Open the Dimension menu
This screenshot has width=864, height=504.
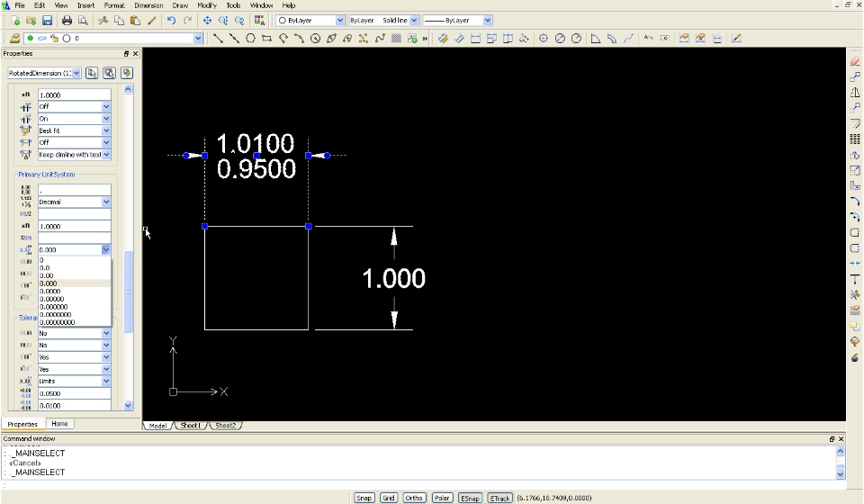[x=148, y=5]
